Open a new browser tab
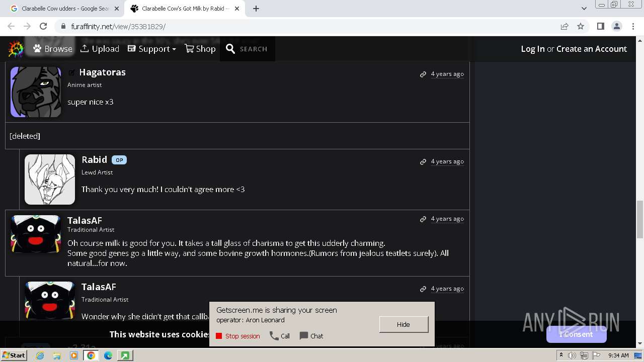Viewport: 644px width, 362px height. click(x=256, y=9)
